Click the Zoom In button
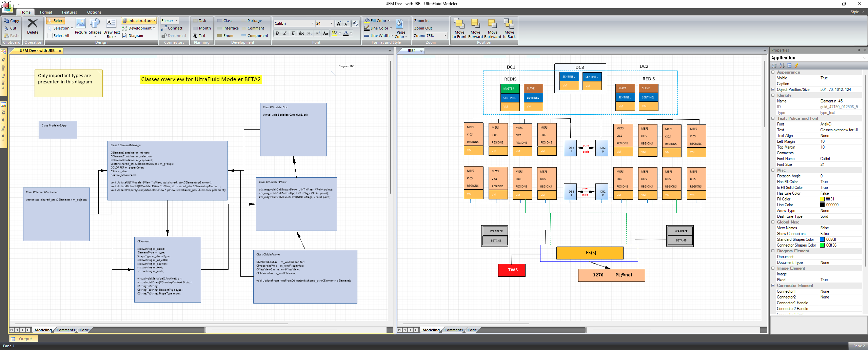868x350 pixels. [421, 21]
